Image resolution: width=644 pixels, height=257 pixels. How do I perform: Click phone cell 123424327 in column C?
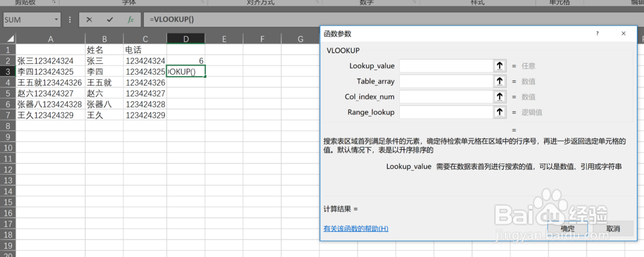pos(145,93)
